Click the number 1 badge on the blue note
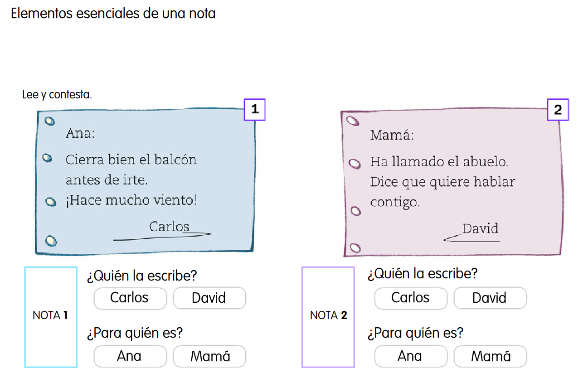Screen dimensions: 588x383 pyautogui.click(x=254, y=110)
